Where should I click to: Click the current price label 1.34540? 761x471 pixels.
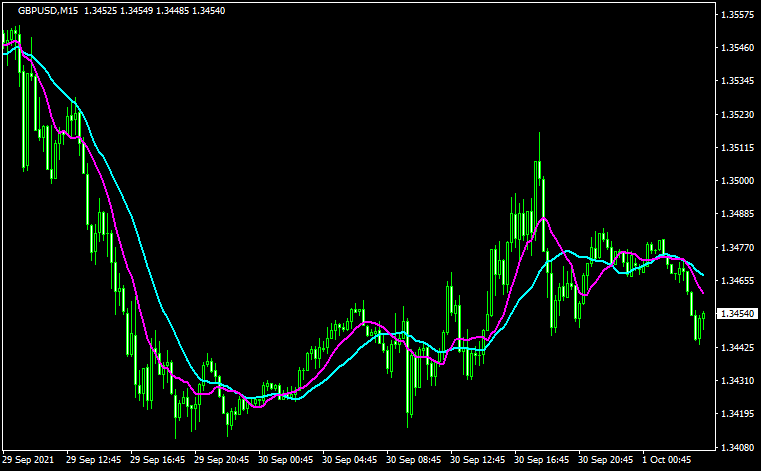click(x=737, y=314)
